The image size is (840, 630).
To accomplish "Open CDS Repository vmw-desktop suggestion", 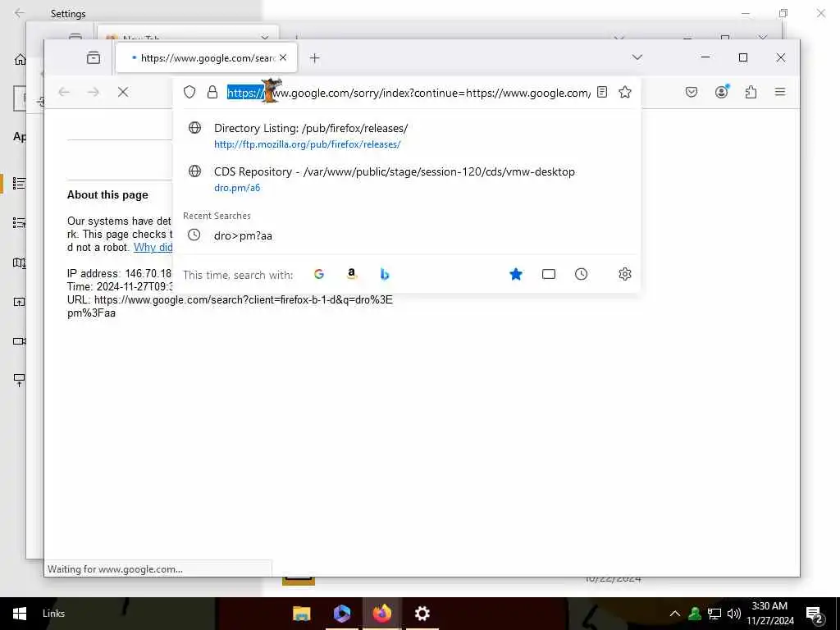I will point(395,171).
